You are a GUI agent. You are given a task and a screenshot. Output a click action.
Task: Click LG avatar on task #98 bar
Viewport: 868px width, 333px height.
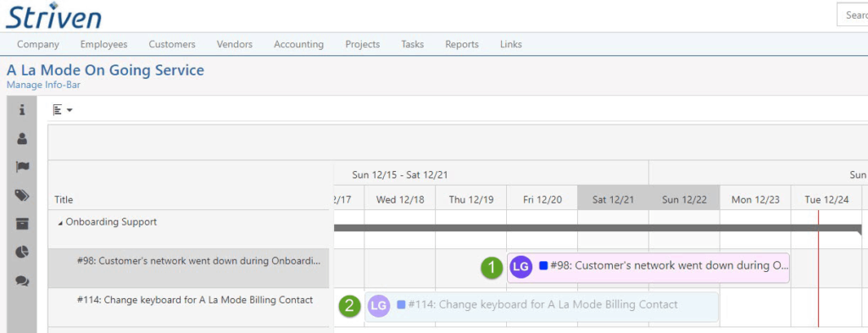[521, 267]
